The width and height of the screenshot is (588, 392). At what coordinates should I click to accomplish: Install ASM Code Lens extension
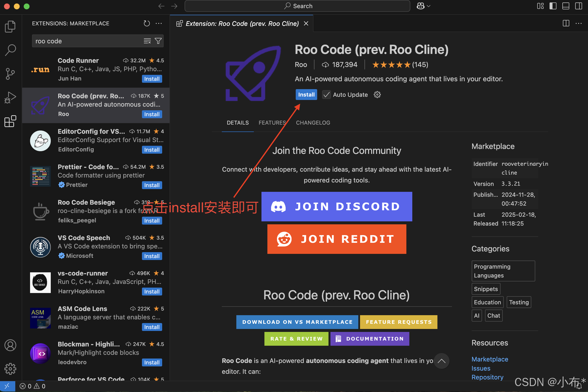152,327
